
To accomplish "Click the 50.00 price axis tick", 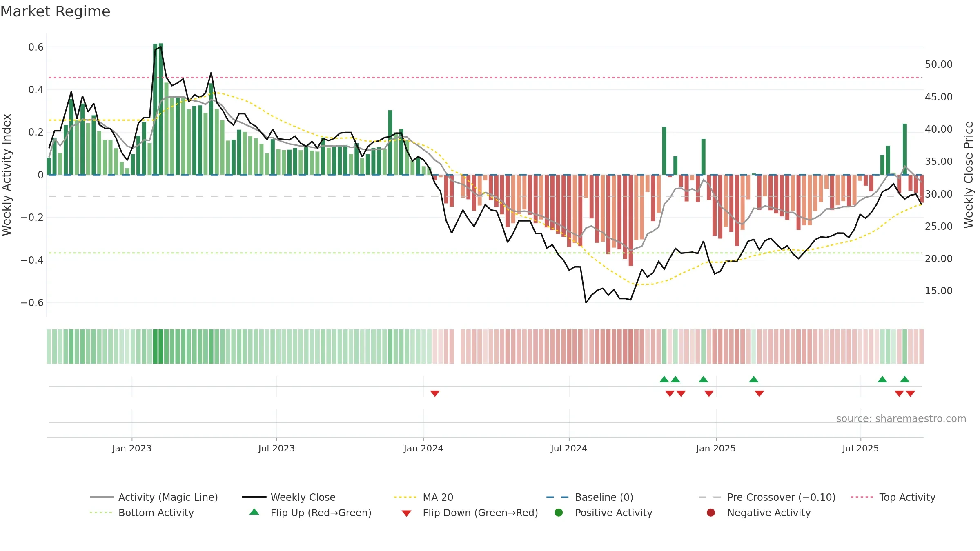I will (939, 64).
